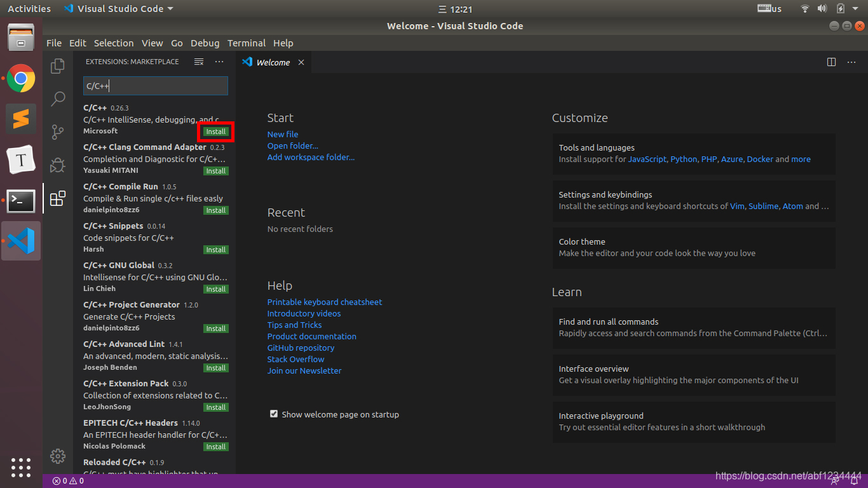Open the Manage gear icon in activity bar
The width and height of the screenshot is (868, 488).
pyautogui.click(x=58, y=456)
